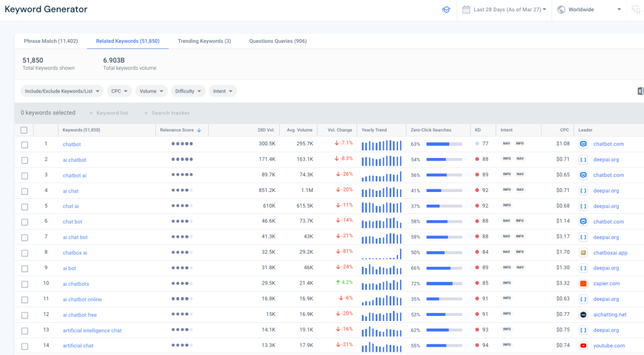
Task: Click the zero-click bar for ai chatbots (72%)
Action: [x=444, y=283]
